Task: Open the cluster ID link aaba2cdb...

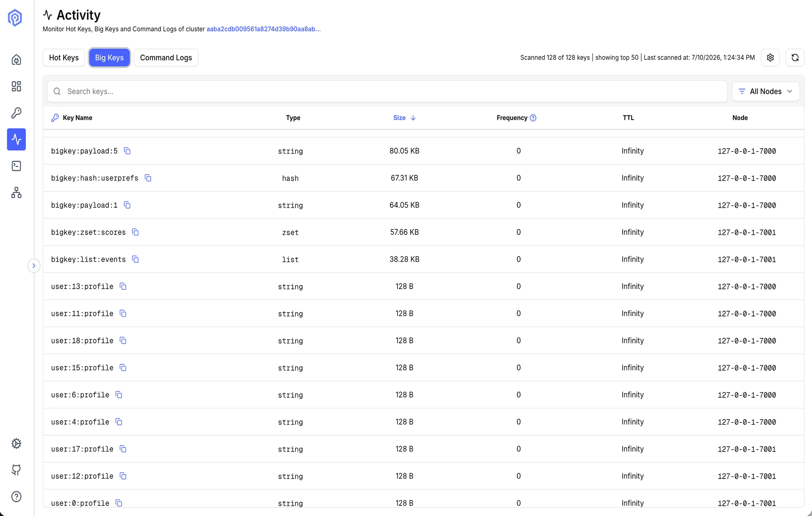Action: point(264,29)
